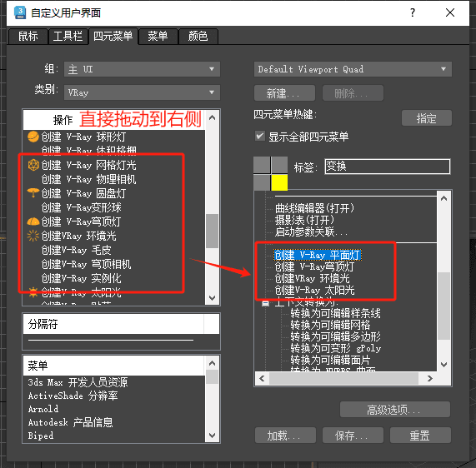Switch to the 四元菜单 tab
The height and width of the screenshot is (468, 476).
pyautogui.click(x=113, y=36)
